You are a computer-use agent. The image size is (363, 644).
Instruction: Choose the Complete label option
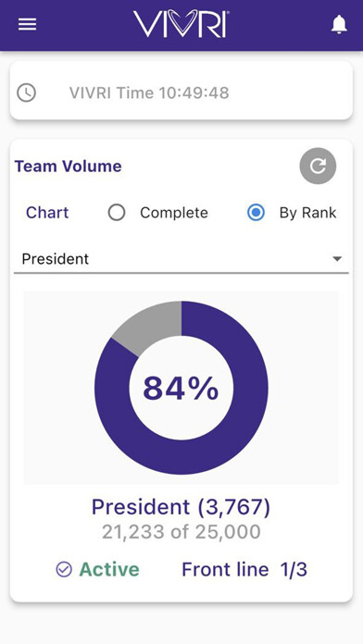[x=174, y=213]
